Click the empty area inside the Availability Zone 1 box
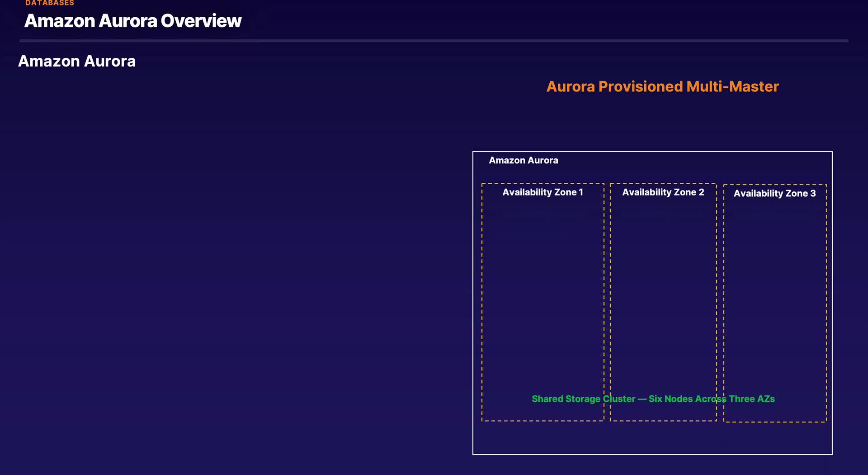 pyautogui.click(x=542, y=294)
